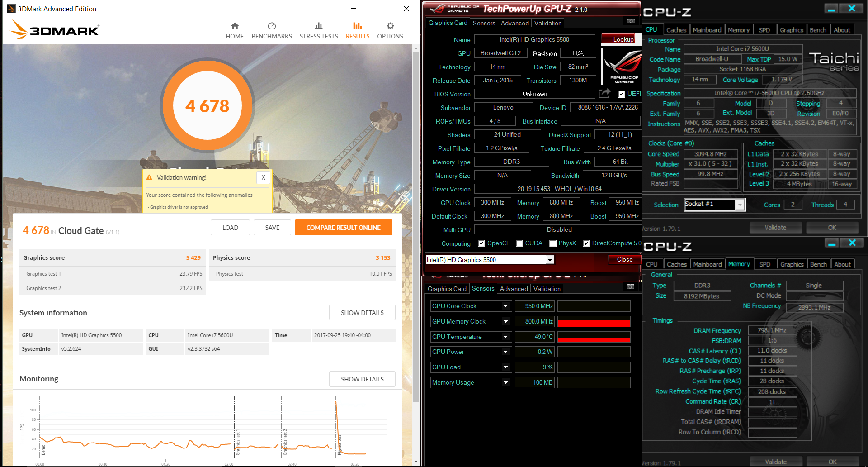Click the Driver Version field in GPU-Z
The width and height of the screenshot is (868, 467).
(x=559, y=189)
